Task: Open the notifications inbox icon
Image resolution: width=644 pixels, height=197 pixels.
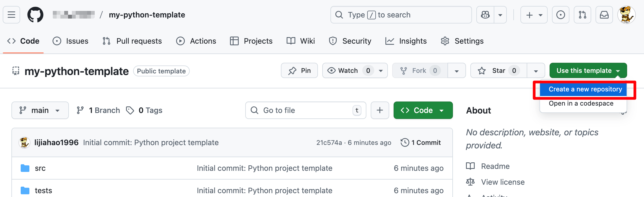Action: 604,15
